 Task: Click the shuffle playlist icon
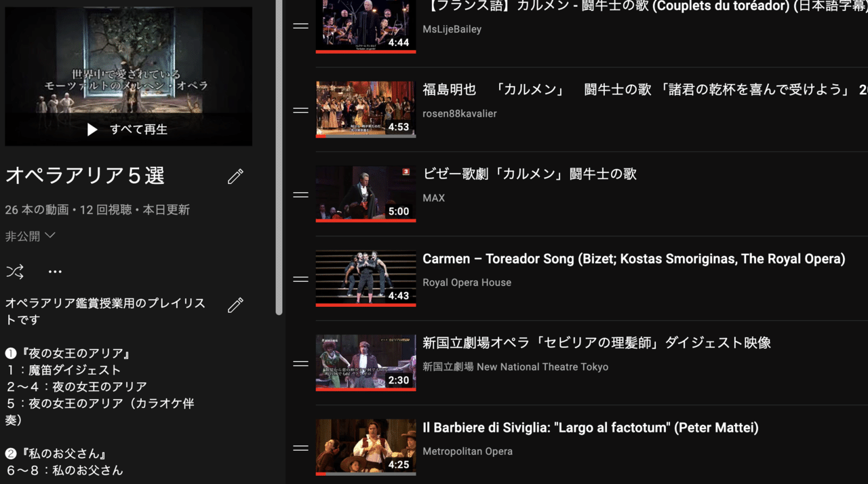pyautogui.click(x=15, y=271)
